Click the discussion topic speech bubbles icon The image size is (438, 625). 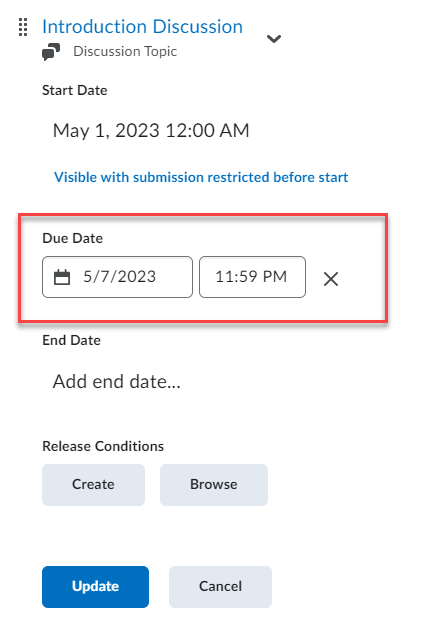click(51, 52)
